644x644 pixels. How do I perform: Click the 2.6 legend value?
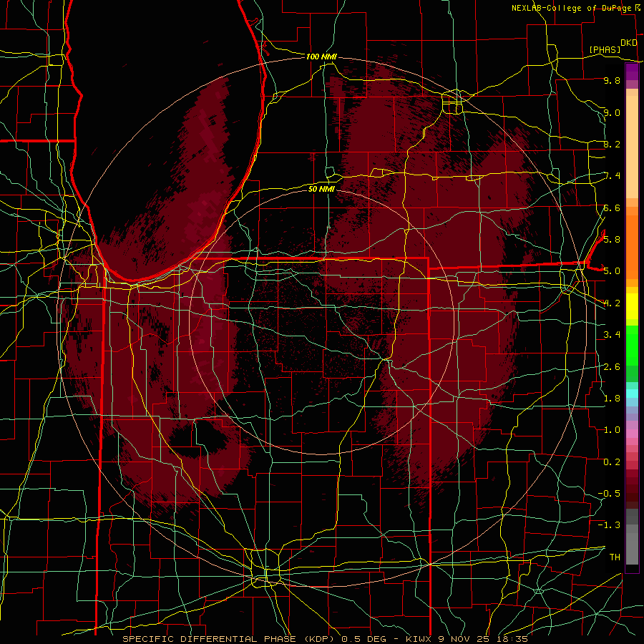pyautogui.click(x=612, y=366)
